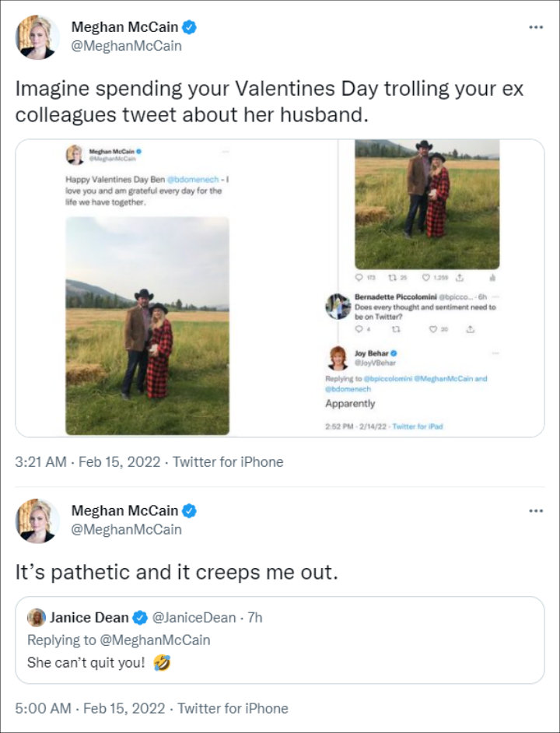
Task: Click Meghan McCain's avatar on the second tweet
Action: click(37, 521)
